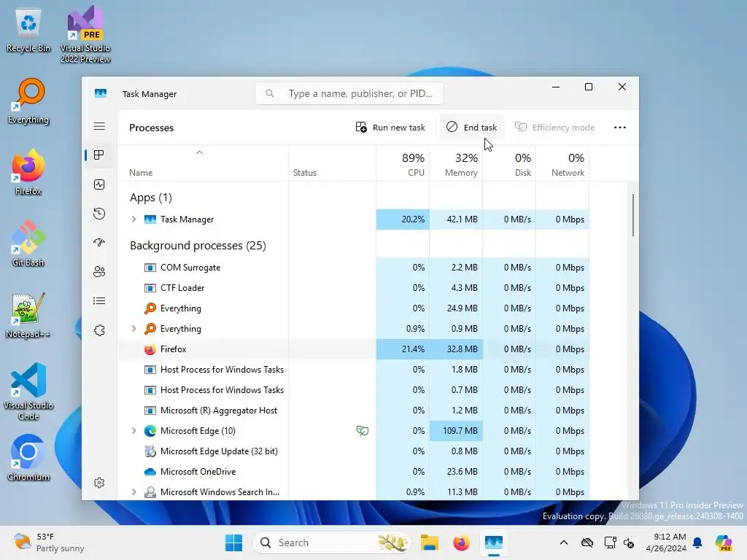Open the Task Manager hamburger navigation menu
This screenshot has height=560, width=747.
[x=99, y=126]
